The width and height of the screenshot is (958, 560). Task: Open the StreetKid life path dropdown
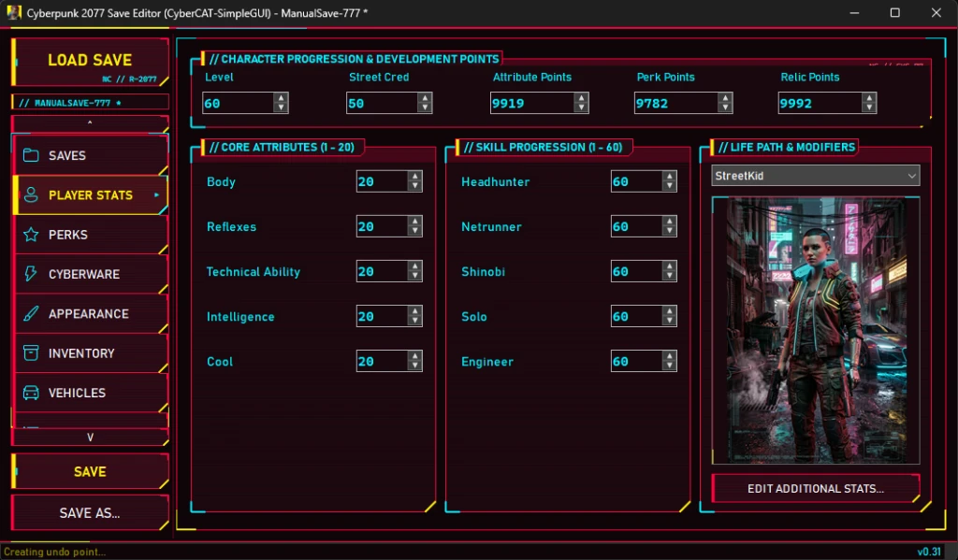(x=816, y=176)
